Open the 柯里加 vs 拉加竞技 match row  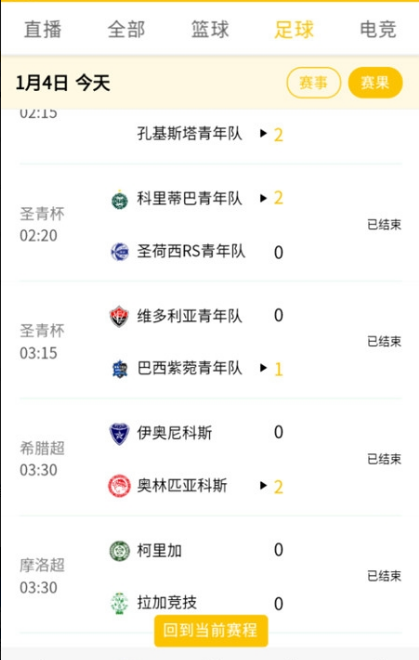(x=211, y=575)
